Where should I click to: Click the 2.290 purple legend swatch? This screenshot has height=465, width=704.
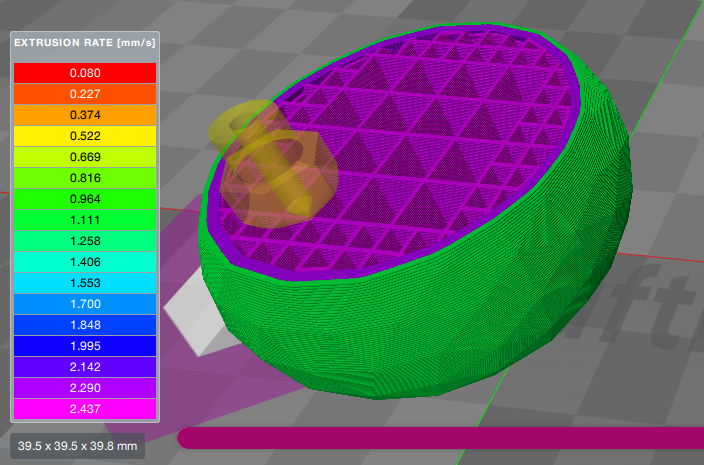coord(85,388)
